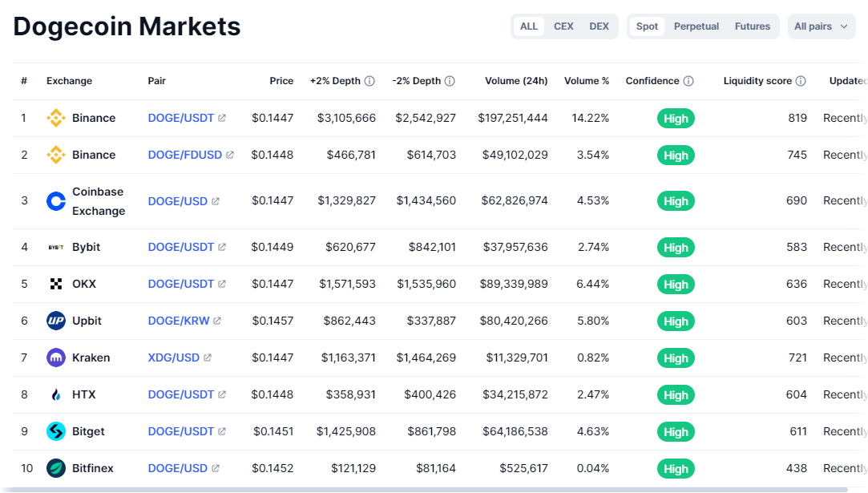
Task: Click external link icon for Binance DOGE/USDT
Action: [221, 118]
